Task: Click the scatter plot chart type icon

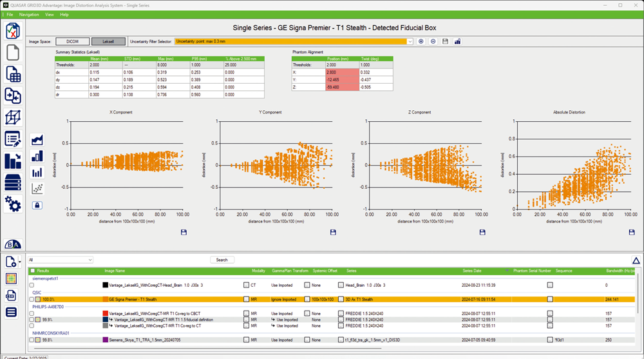Action: 37,189
